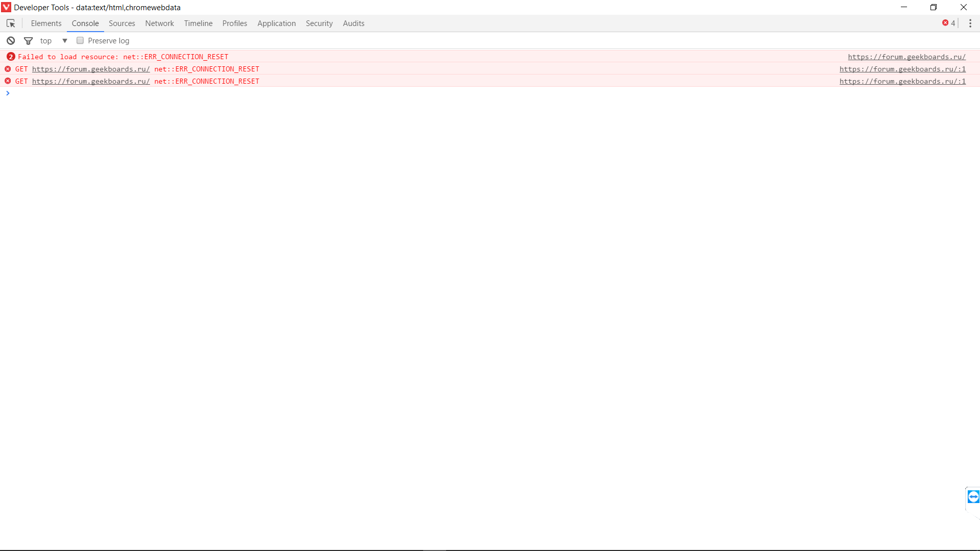
Task: Restore down the DevTools window
Action: point(934,7)
